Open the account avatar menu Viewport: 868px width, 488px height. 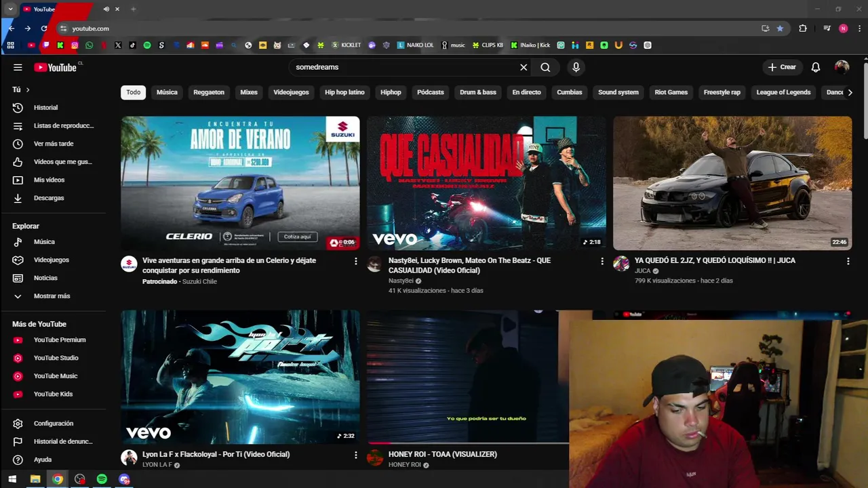click(842, 67)
